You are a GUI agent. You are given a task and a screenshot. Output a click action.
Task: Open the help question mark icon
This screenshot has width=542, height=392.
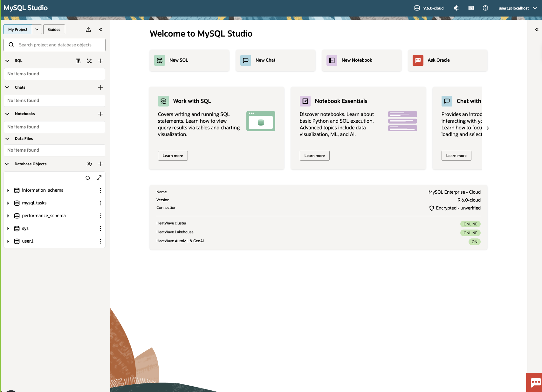pyautogui.click(x=485, y=8)
